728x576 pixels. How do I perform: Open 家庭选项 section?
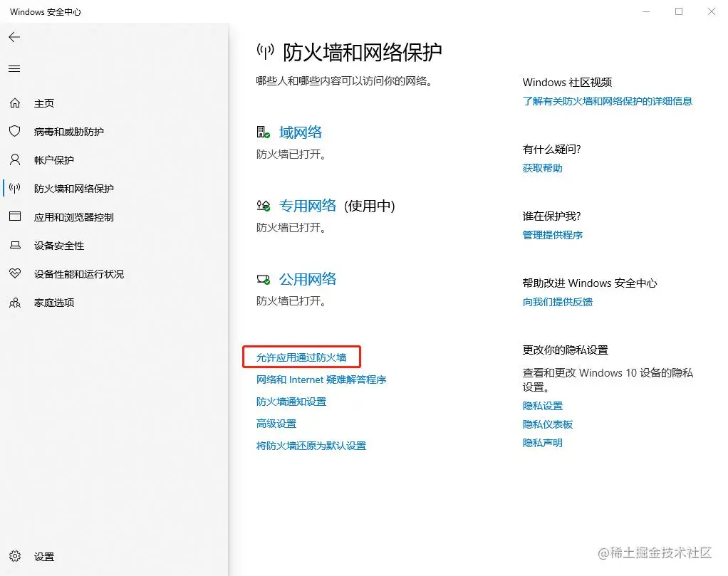(x=54, y=303)
